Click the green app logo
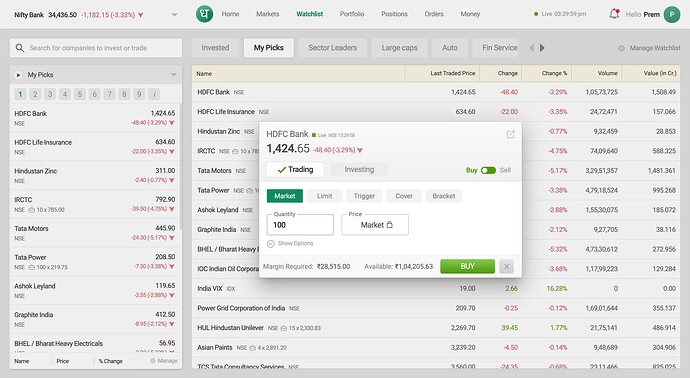This screenshot has height=378, width=690. (x=204, y=14)
